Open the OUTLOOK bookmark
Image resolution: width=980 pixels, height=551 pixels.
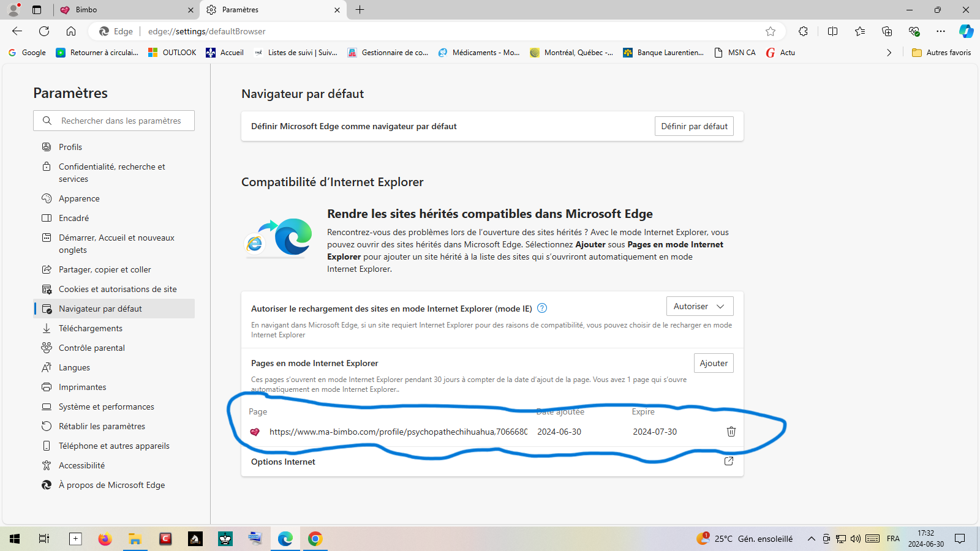(172, 53)
